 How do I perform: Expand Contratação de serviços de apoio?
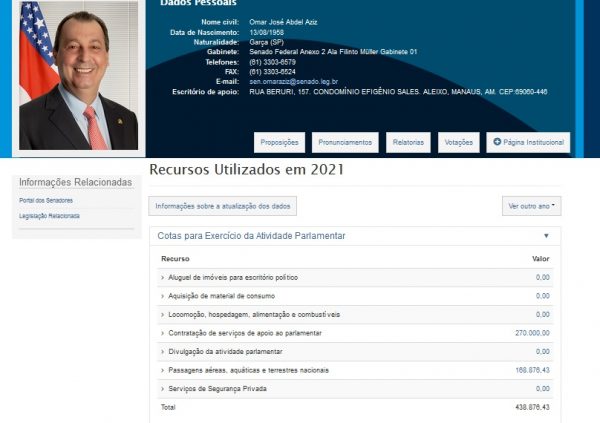[243, 333]
